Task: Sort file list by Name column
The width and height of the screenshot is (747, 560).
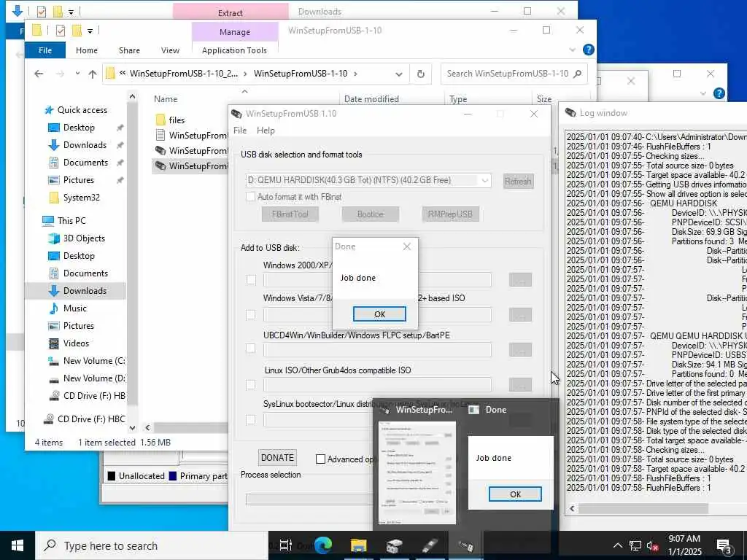Action: pyautogui.click(x=166, y=99)
